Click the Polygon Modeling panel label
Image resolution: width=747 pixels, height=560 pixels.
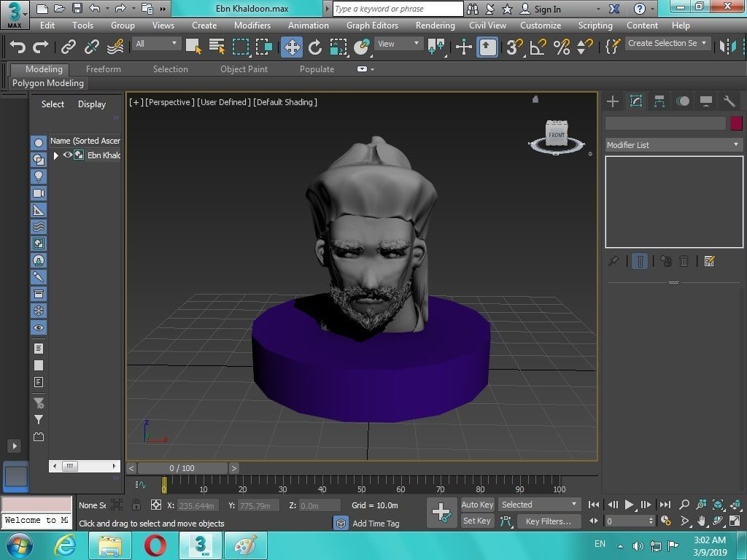click(x=47, y=83)
